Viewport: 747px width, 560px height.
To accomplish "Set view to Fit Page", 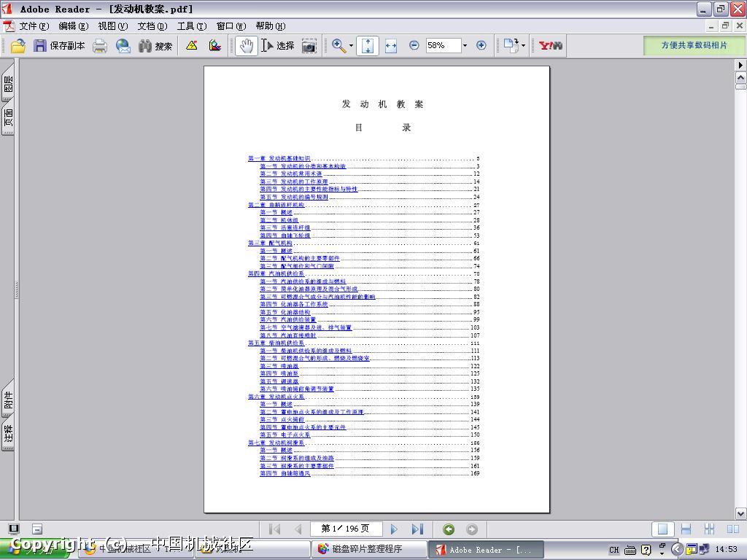I will pos(368,46).
